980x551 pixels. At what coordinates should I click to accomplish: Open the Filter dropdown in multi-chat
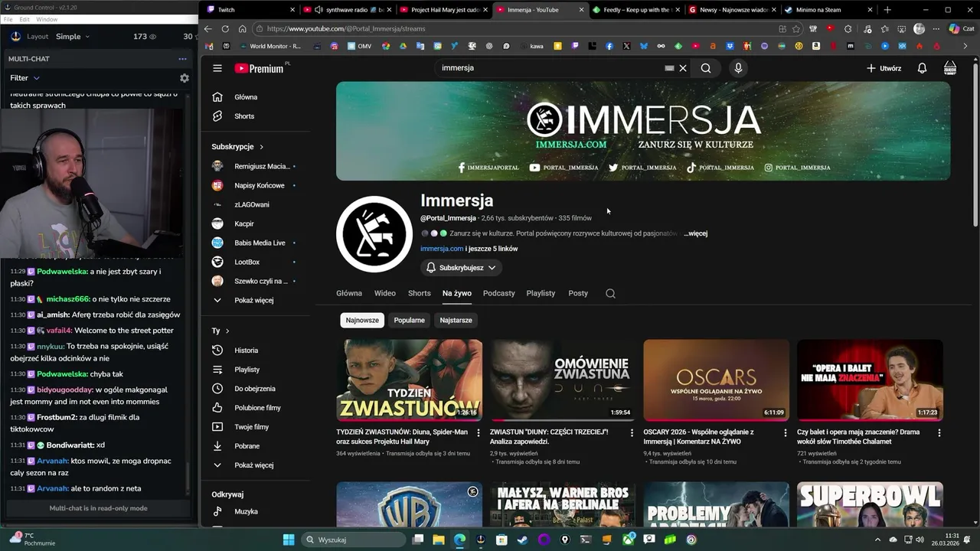pos(24,78)
